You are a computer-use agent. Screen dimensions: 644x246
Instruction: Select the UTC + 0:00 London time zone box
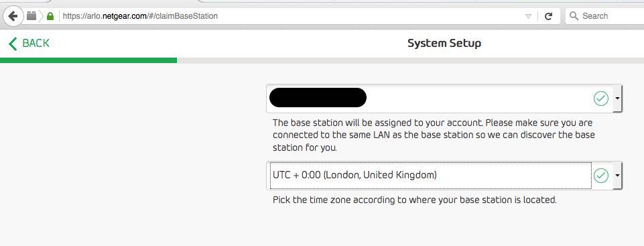(444, 176)
